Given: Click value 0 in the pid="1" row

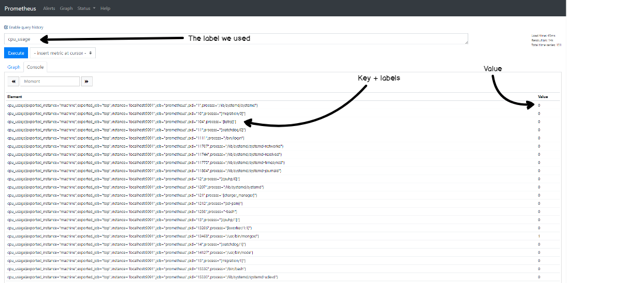Looking at the screenshot, I should [539, 106].
